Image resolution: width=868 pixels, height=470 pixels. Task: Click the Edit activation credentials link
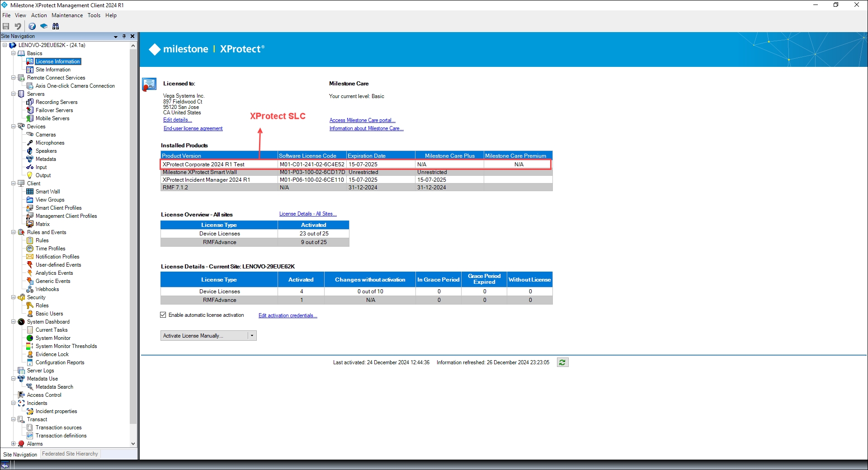(x=288, y=315)
